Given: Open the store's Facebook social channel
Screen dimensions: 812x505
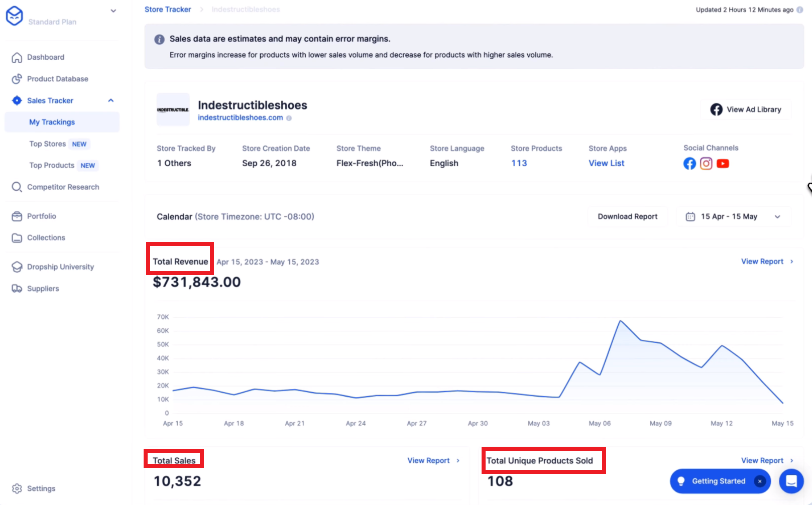Looking at the screenshot, I should (690, 164).
